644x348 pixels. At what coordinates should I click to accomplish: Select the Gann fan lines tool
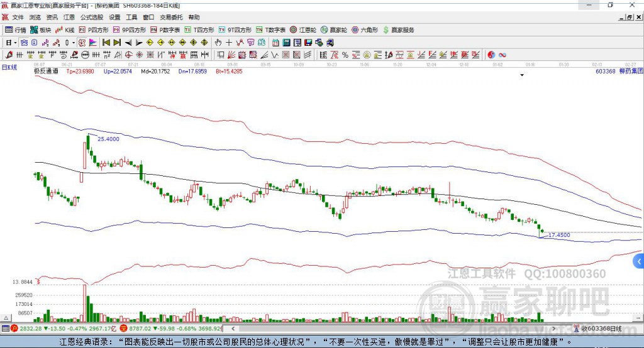click(231, 55)
